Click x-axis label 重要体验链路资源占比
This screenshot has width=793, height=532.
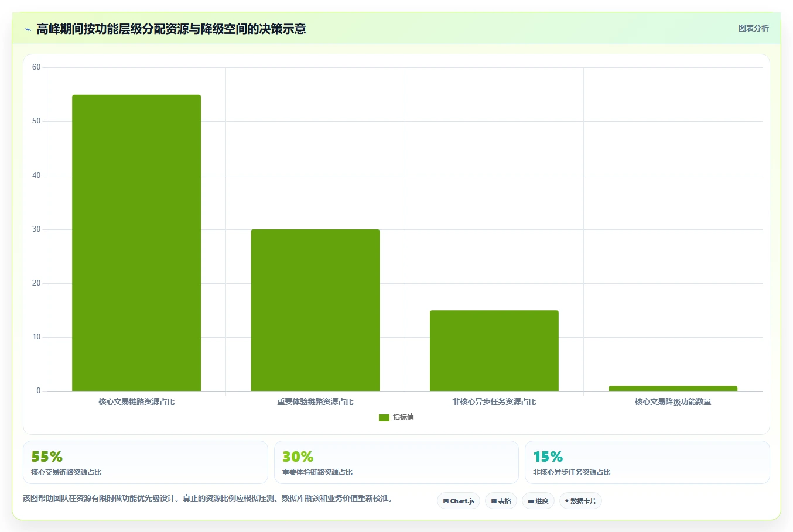click(315, 402)
